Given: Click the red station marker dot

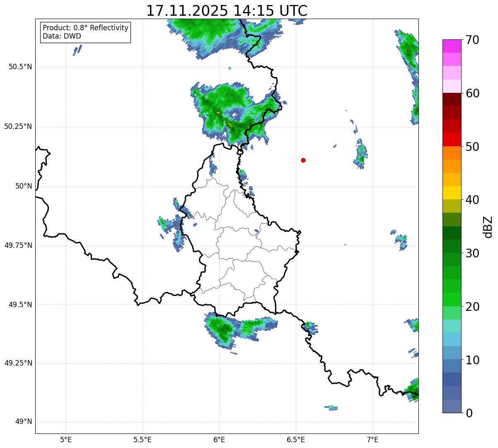Looking at the screenshot, I should tap(303, 160).
